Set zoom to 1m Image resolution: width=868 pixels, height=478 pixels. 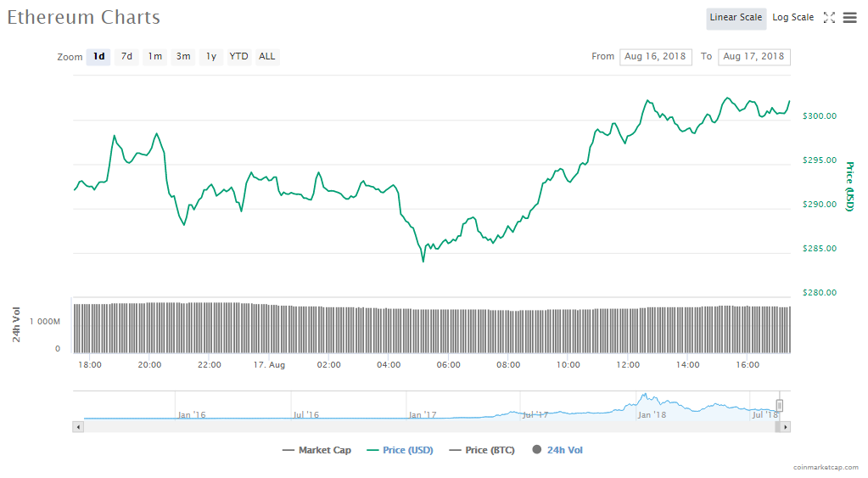[x=154, y=57]
